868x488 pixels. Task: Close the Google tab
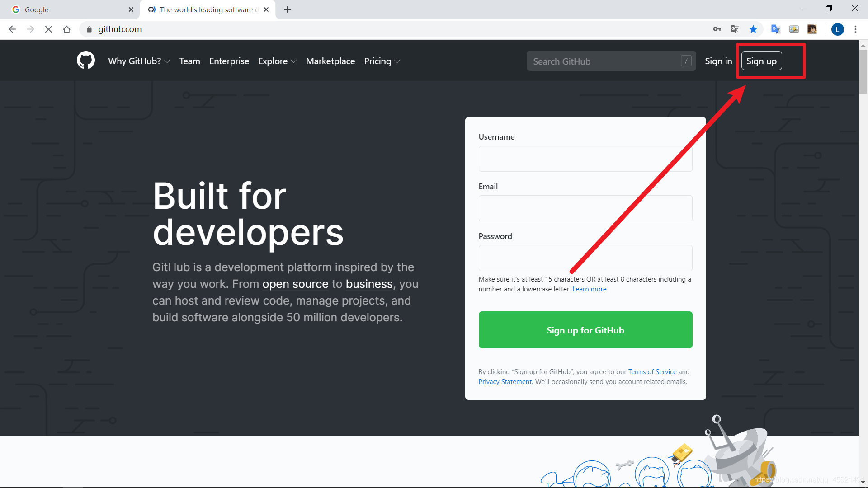pos(131,9)
